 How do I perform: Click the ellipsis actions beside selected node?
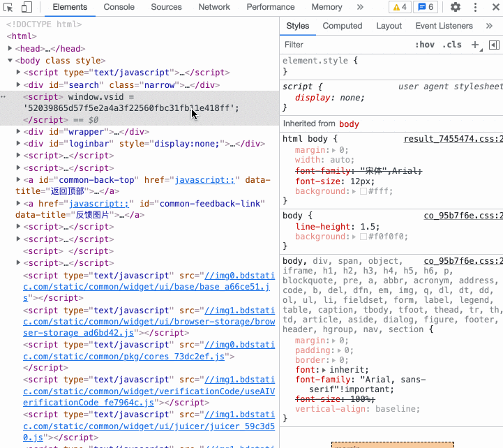click(3, 96)
